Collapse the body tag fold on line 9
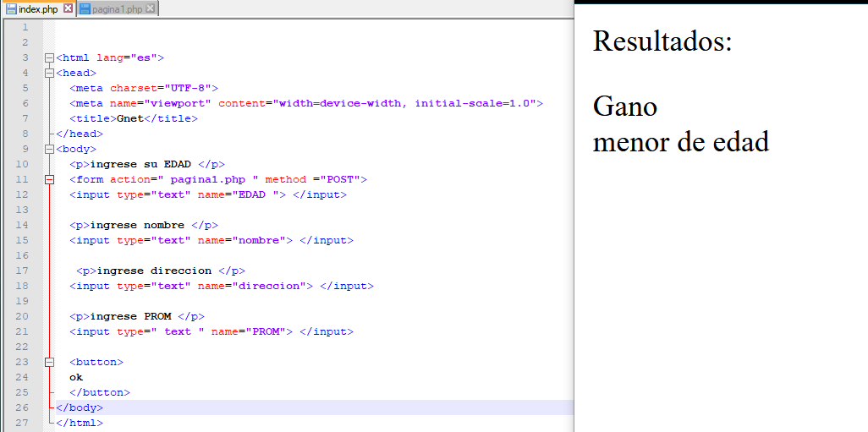This screenshot has width=868, height=432. point(50,149)
